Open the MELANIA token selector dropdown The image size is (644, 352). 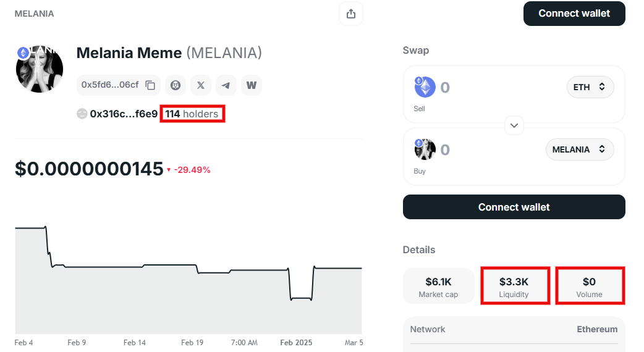pos(580,149)
